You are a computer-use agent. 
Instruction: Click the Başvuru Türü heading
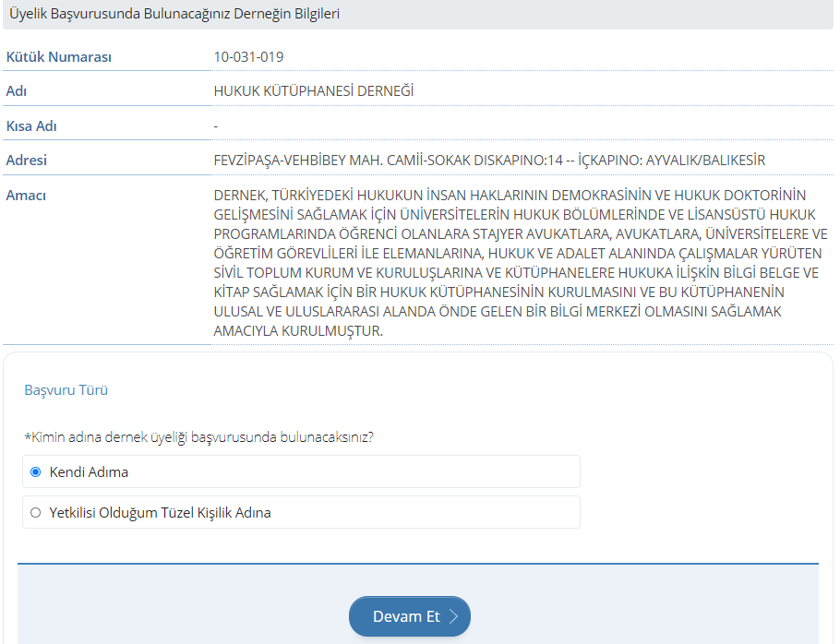(66, 389)
